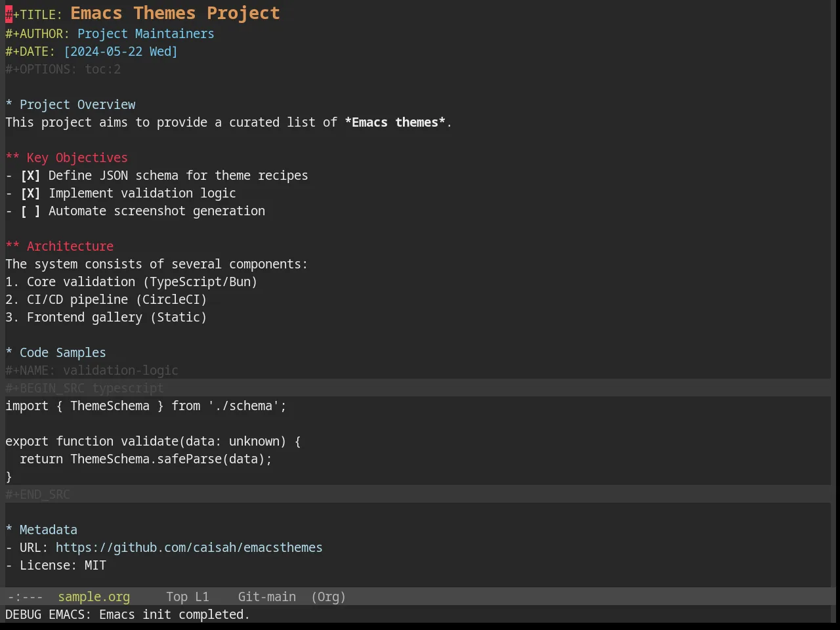Fold the Architecture heading stars

(x=12, y=247)
